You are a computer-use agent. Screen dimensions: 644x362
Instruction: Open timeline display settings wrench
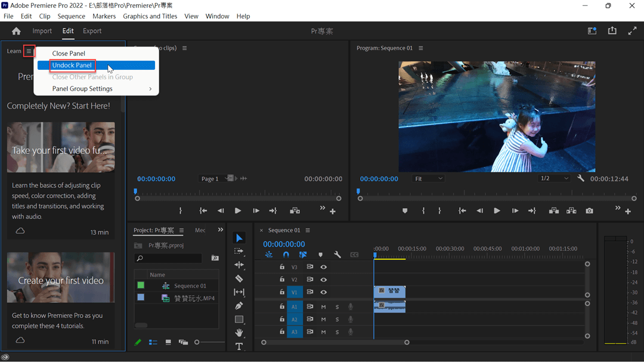337,255
